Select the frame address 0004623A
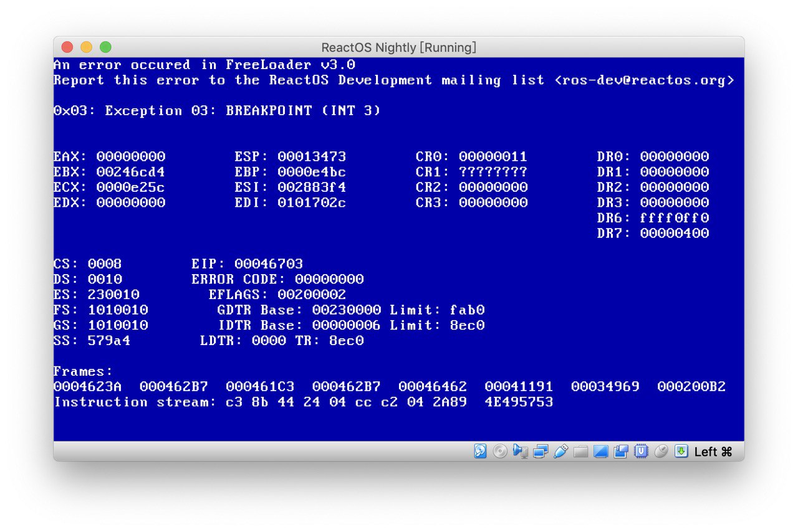 88,386
